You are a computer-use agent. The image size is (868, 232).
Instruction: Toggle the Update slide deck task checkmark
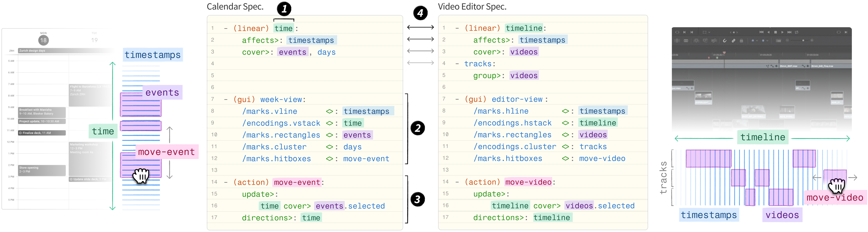pos(71,179)
